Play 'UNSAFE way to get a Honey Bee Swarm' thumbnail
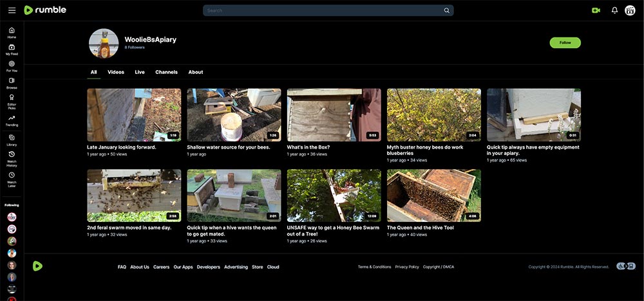This screenshot has height=301, width=644. point(334,196)
